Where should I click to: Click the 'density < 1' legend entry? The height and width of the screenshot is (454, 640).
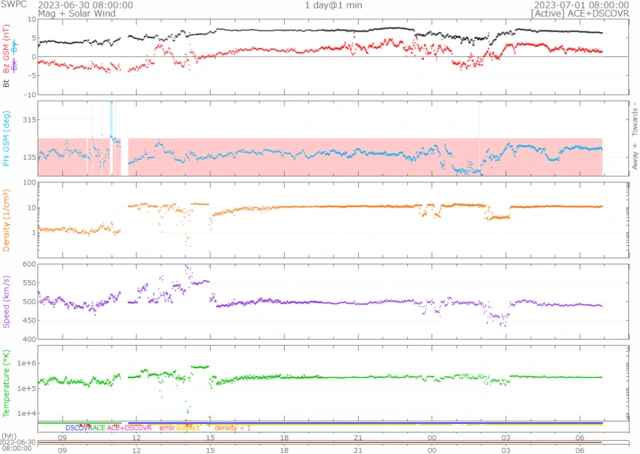(232, 428)
